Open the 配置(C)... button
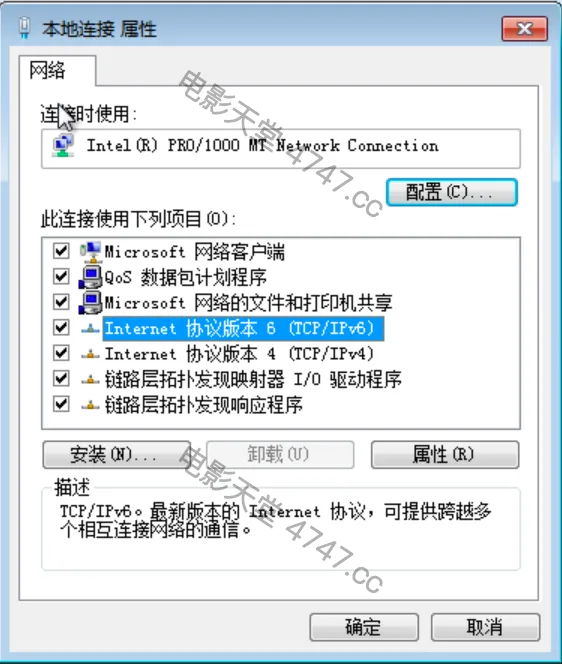The image size is (562, 664). [x=451, y=192]
